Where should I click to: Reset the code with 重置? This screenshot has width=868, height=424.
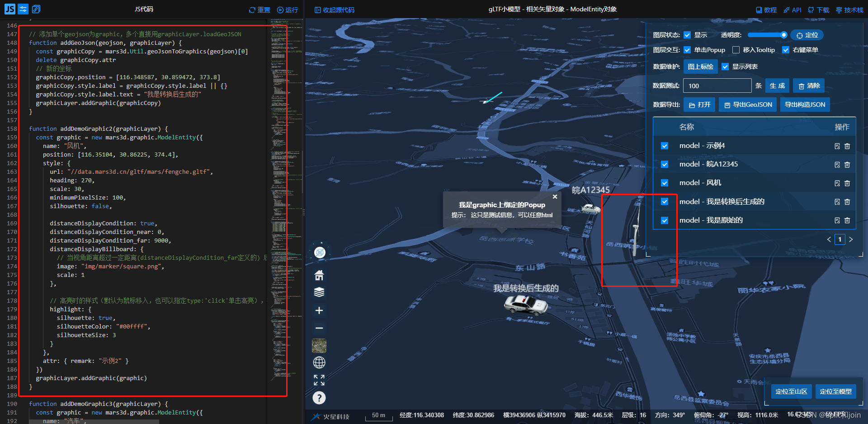(x=259, y=10)
